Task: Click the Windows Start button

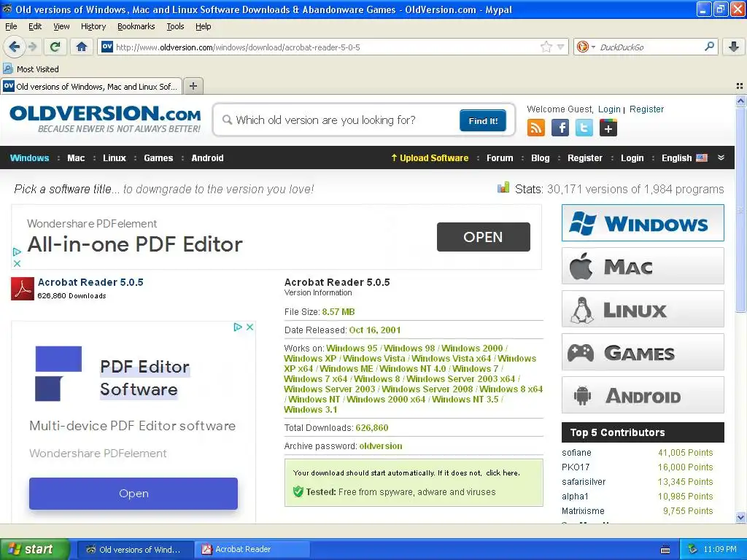Action: (x=35, y=549)
